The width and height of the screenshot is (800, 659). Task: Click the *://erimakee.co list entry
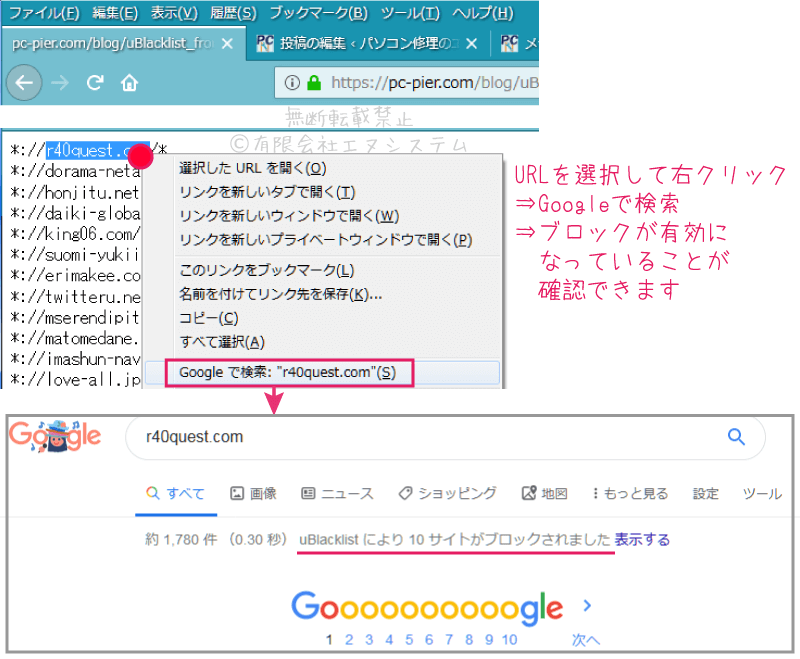tap(75, 276)
